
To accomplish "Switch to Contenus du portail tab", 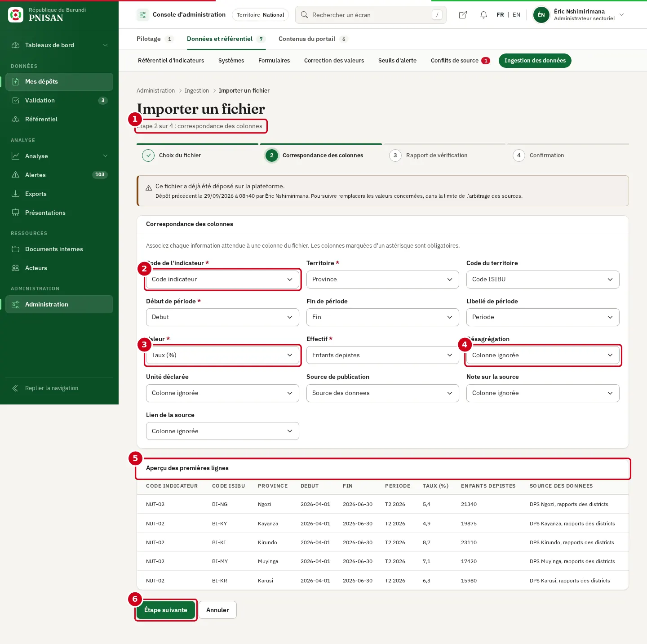I will coord(313,39).
